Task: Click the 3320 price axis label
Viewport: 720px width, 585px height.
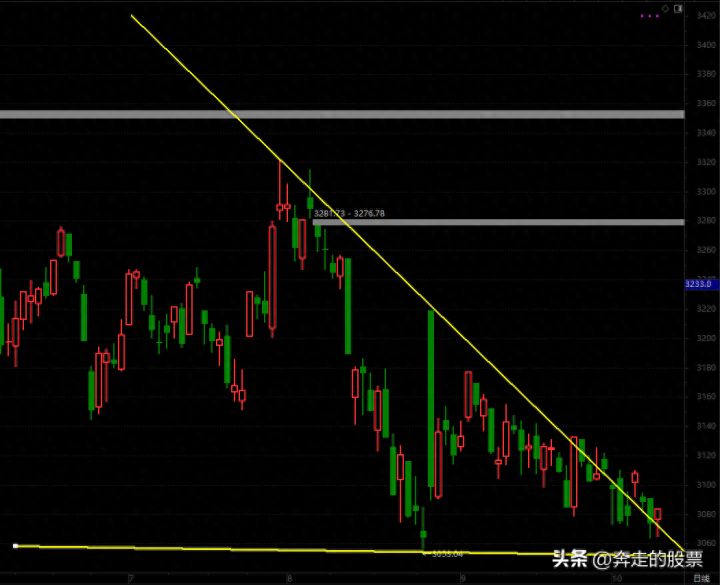Action: pyautogui.click(x=706, y=162)
